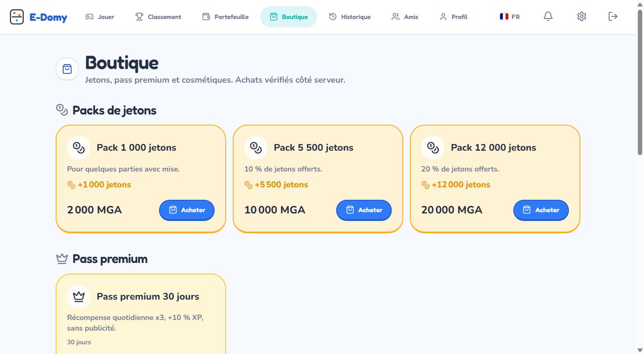
Task: Click the scrollbar up arrow
Action: pyautogui.click(x=640, y=4)
